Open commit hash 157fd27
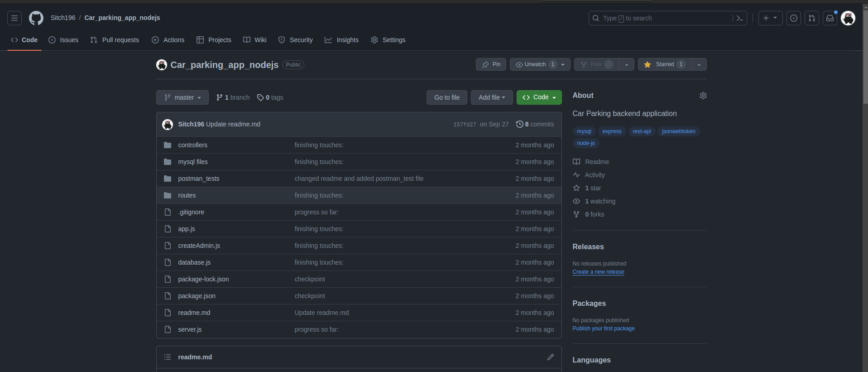Viewport: 868px width, 372px height. [x=465, y=125]
